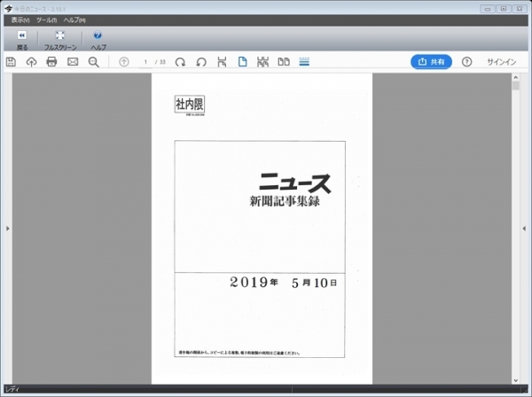Select single page view mode

pyautogui.click(x=242, y=62)
